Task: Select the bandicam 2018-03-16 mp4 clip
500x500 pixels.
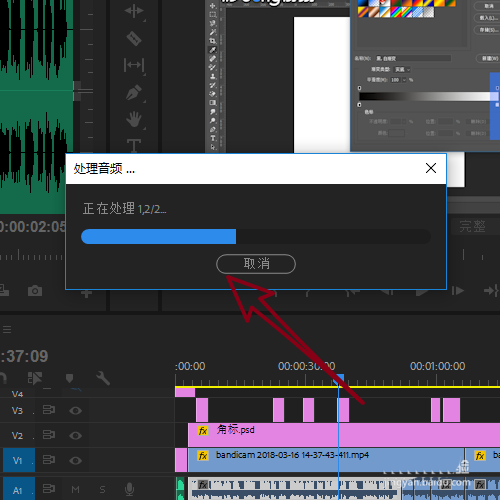Action: click(326, 460)
